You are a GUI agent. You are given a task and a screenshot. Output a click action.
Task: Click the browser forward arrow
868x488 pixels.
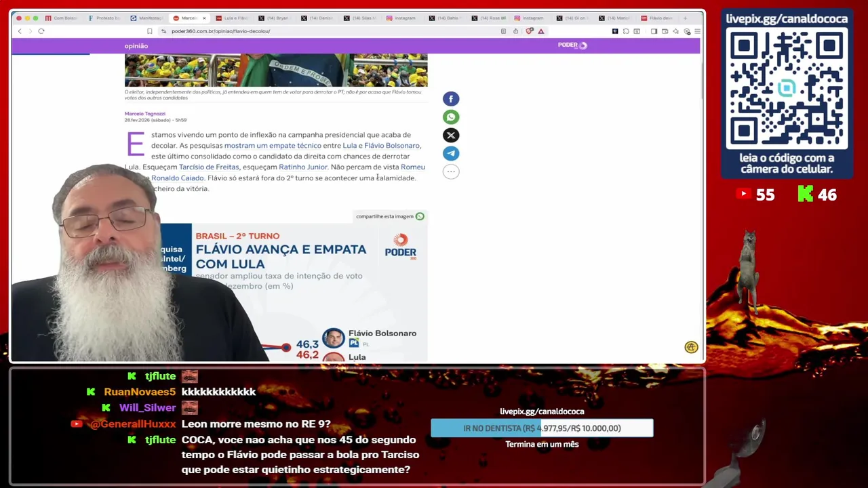30,31
